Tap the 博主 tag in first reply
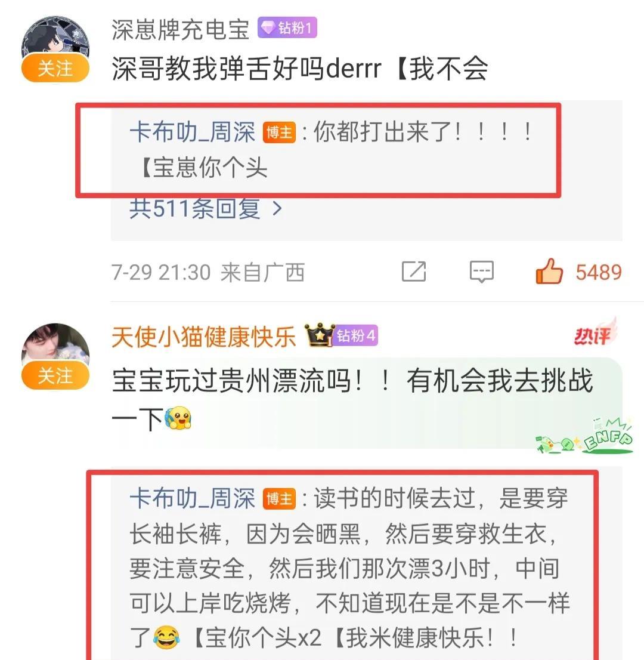The height and width of the screenshot is (660, 644). (x=279, y=132)
